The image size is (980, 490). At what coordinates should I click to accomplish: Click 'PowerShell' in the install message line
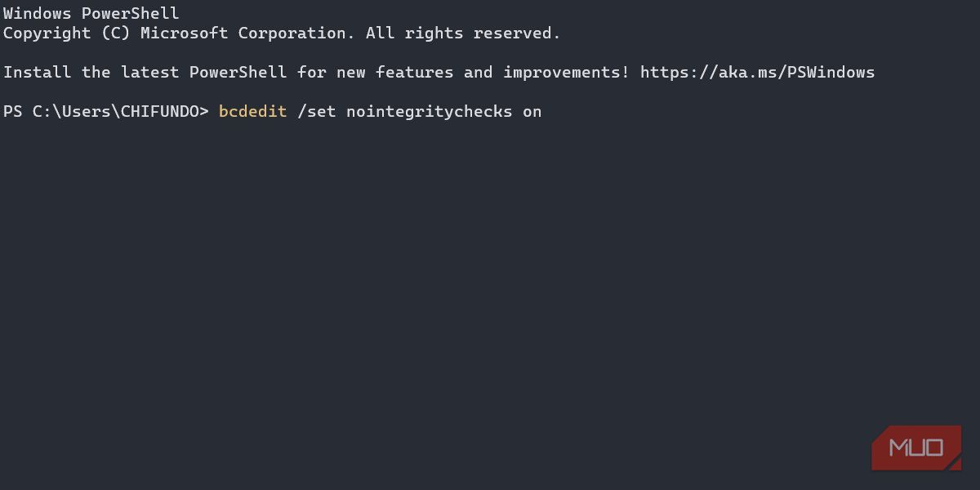pyautogui.click(x=238, y=73)
